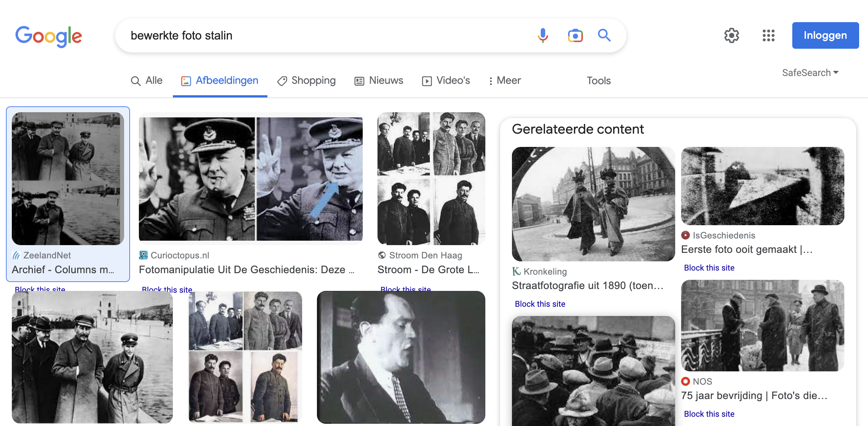868x426 pixels.
Task: Open the Kronkeling street photography thumbnail
Action: (x=593, y=204)
